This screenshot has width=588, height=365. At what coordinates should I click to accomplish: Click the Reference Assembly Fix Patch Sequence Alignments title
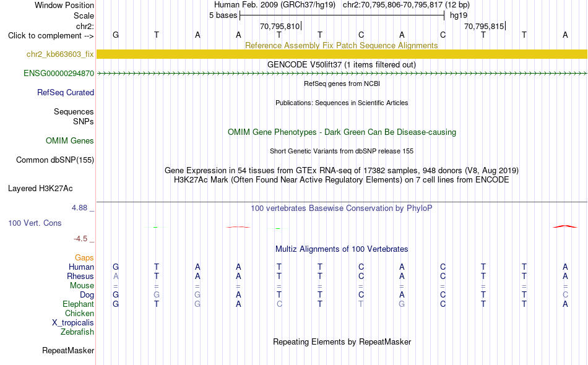click(342, 46)
